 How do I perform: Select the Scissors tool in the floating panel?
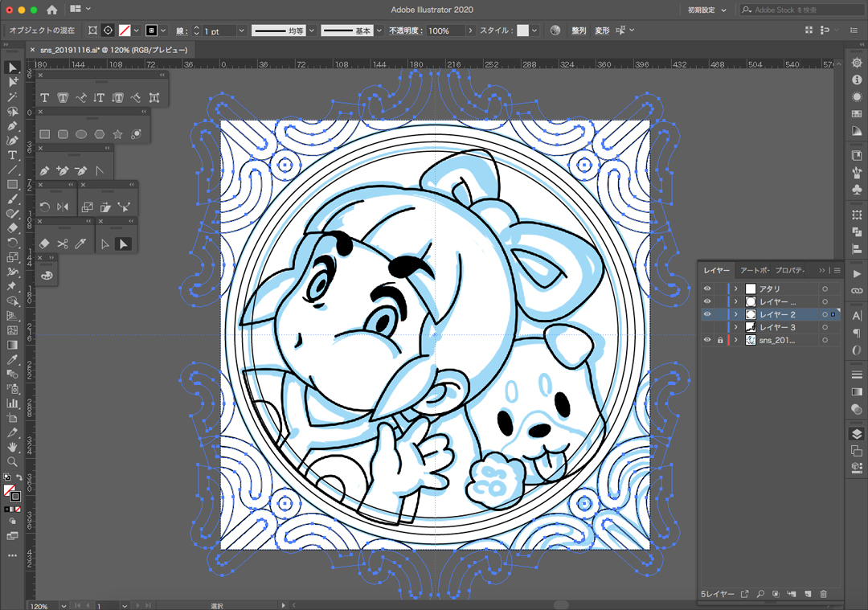(63, 244)
